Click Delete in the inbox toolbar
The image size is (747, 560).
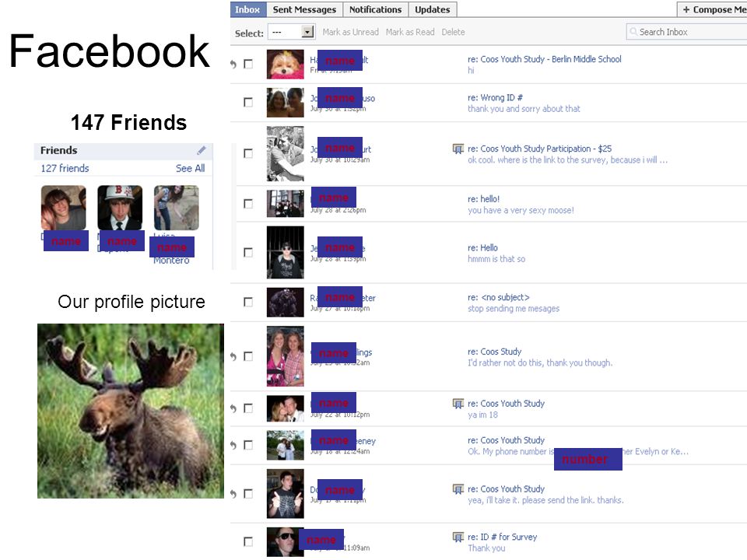[453, 32]
